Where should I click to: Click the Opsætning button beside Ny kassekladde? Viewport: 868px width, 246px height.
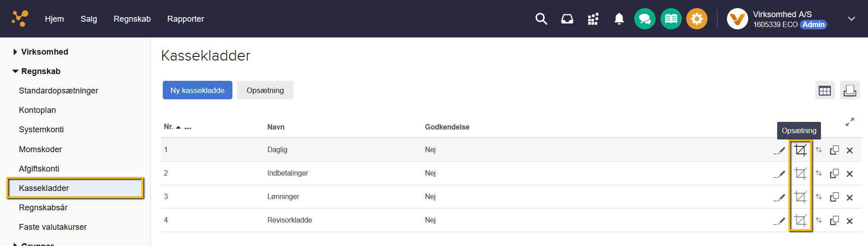265,90
